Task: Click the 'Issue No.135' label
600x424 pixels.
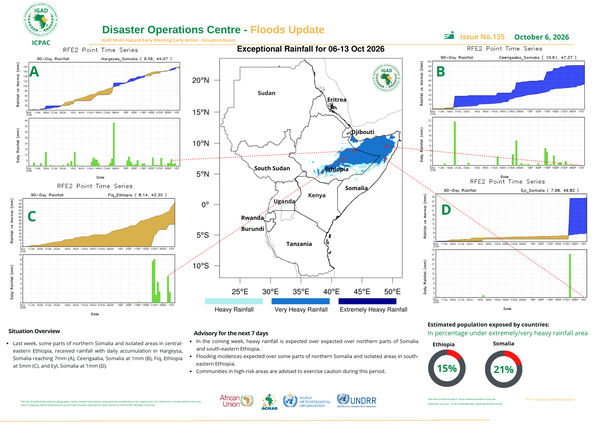Action: click(482, 37)
